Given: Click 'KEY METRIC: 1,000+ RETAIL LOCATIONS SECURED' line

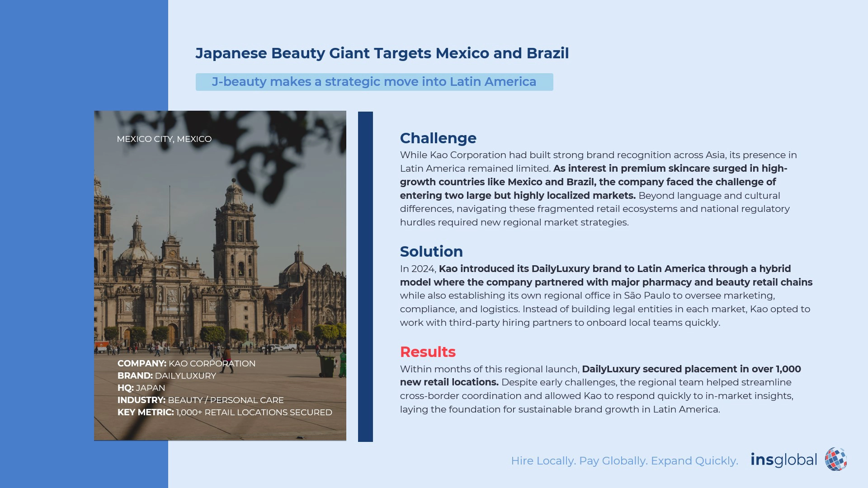Looking at the screenshot, I should tap(225, 413).
